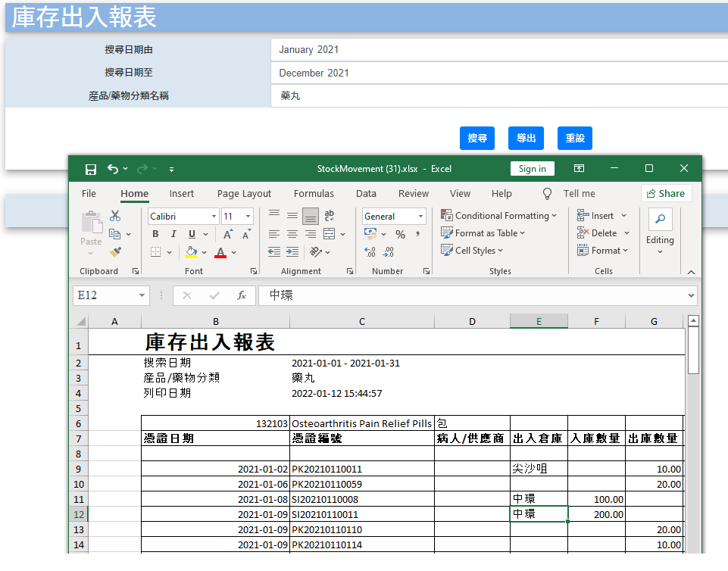
Task: Click the Insert Function fx button
Action: (x=242, y=295)
